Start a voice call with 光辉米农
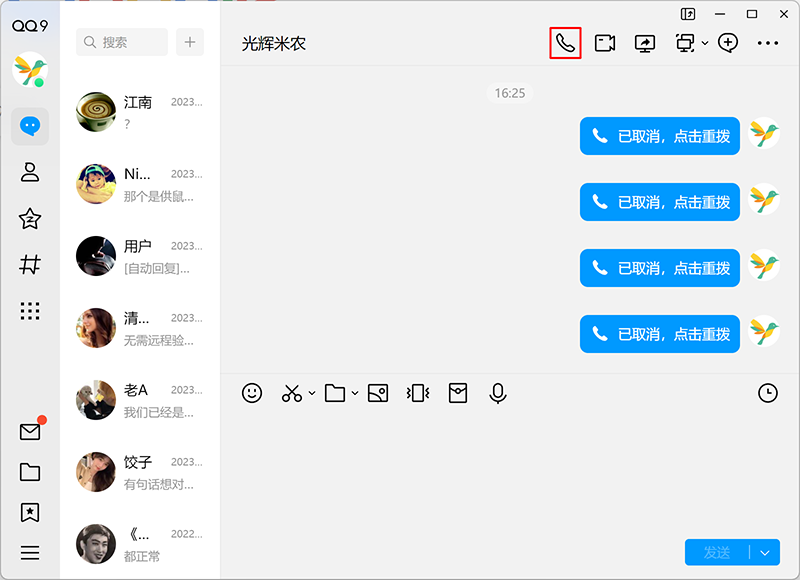This screenshot has width=800, height=580. tap(564, 43)
